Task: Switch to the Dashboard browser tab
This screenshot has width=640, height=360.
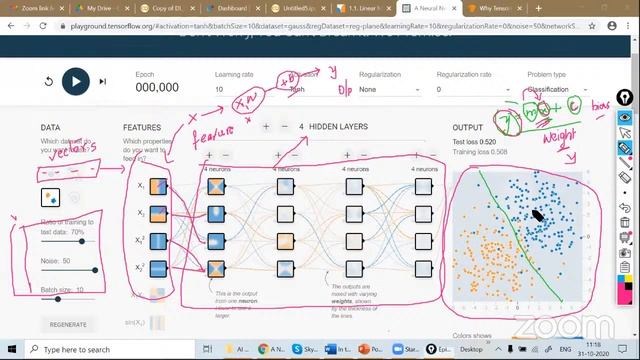Action: [233, 8]
